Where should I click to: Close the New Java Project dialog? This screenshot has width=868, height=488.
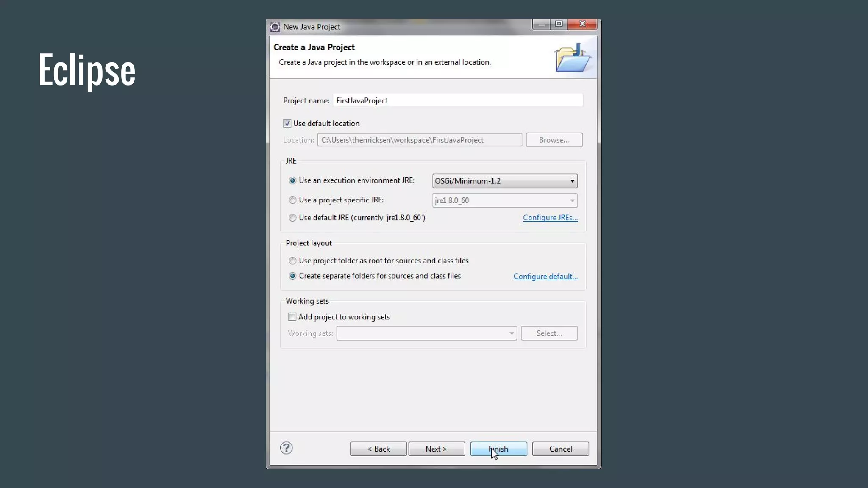tap(582, 24)
